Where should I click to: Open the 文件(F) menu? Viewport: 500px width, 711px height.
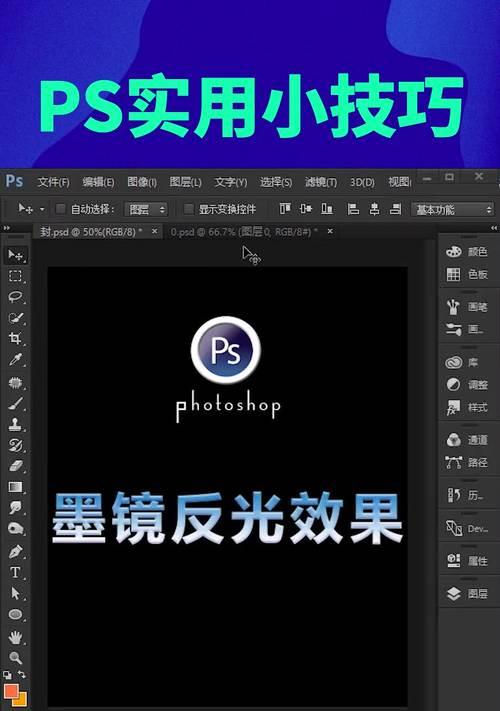[53, 182]
